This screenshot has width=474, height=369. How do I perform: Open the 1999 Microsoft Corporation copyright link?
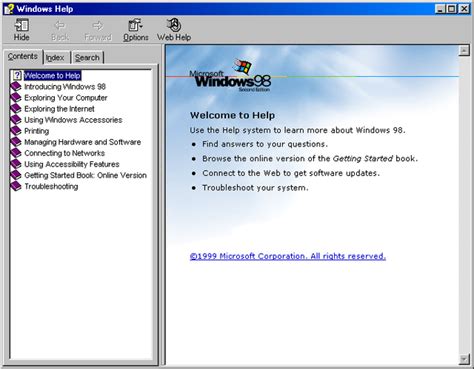pos(288,256)
